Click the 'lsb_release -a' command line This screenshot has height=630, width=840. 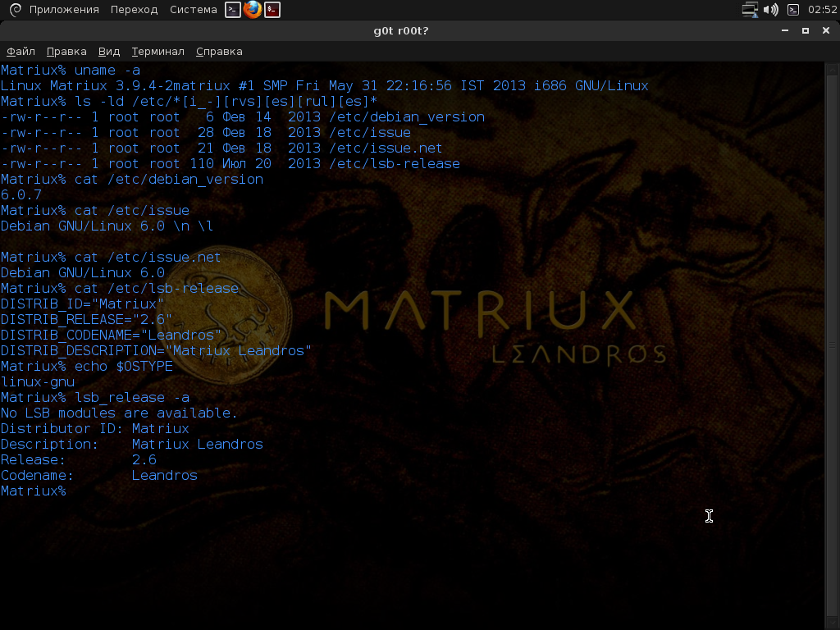click(95, 397)
